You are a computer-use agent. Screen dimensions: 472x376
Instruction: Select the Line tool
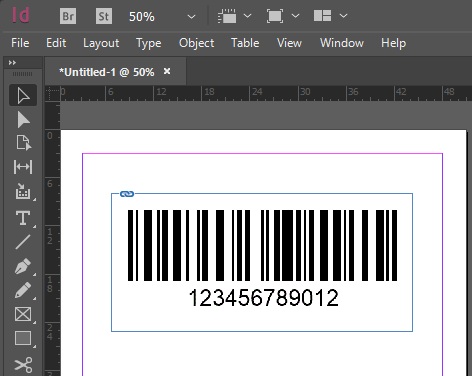[23, 242]
